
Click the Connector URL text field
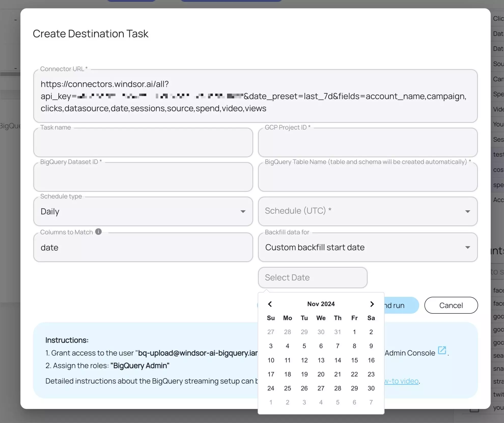coord(255,96)
